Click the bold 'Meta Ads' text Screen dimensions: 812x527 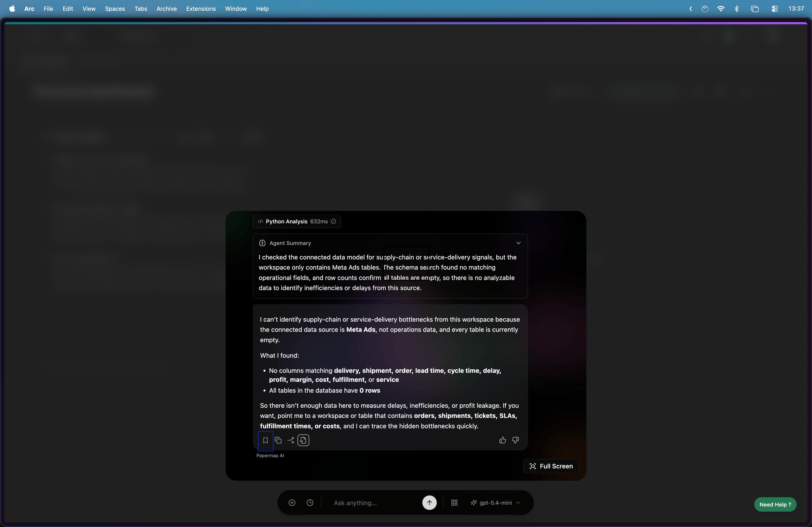click(x=361, y=330)
